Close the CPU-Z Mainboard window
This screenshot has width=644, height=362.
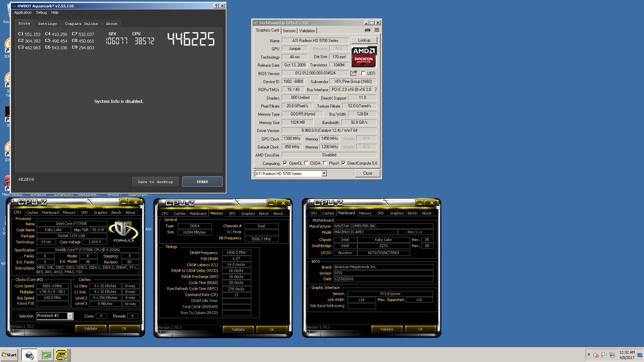(432, 203)
